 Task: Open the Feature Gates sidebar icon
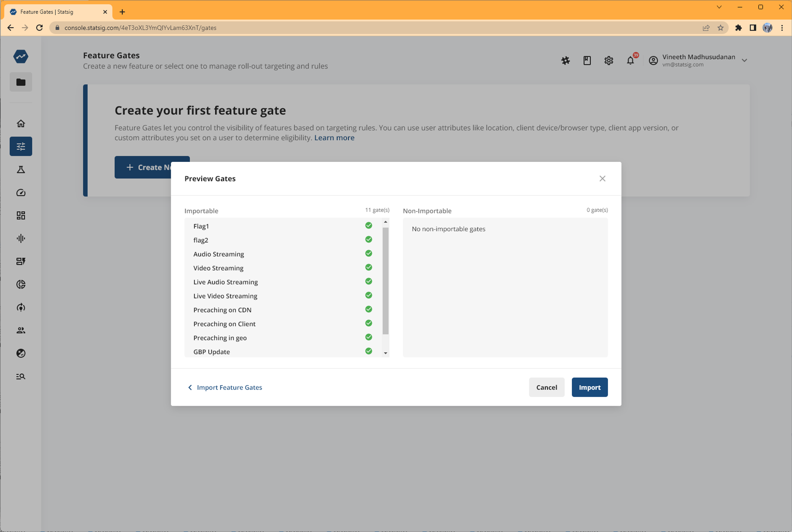(x=21, y=146)
